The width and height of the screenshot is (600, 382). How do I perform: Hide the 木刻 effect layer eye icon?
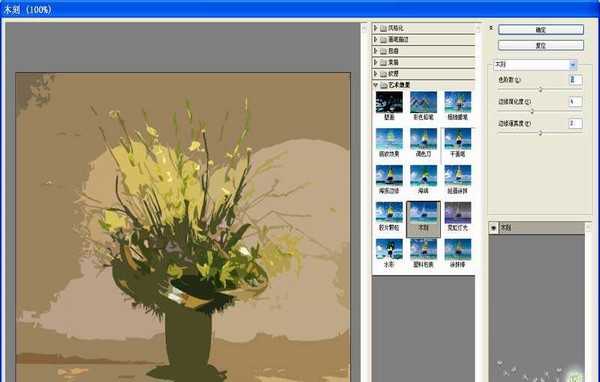(494, 228)
